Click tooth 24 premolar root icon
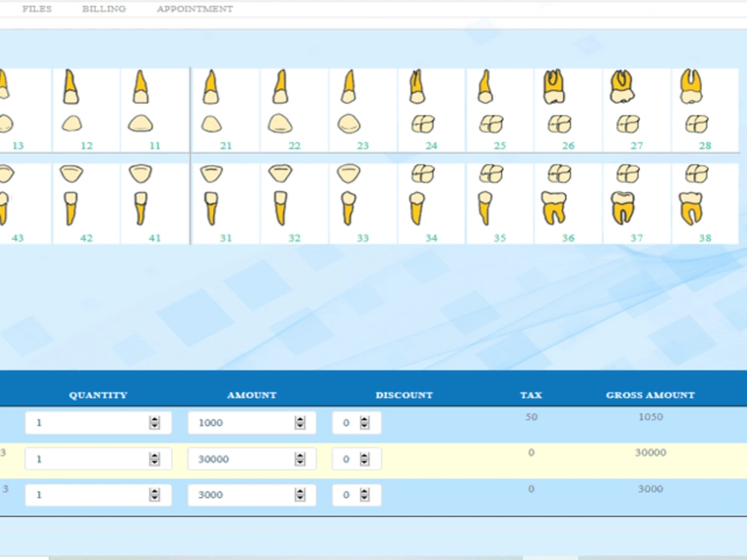Image resolution: width=747 pixels, height=560 pixels. point(416,87)
